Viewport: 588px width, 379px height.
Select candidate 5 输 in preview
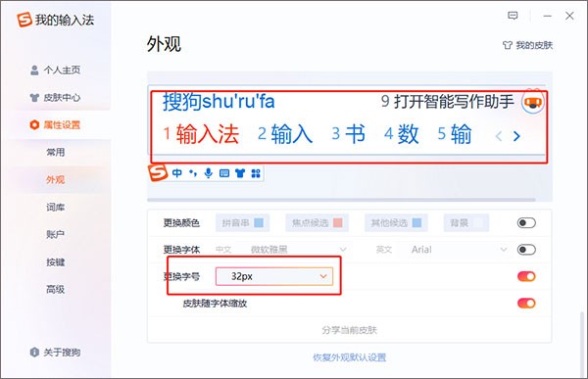coord(455,134)
